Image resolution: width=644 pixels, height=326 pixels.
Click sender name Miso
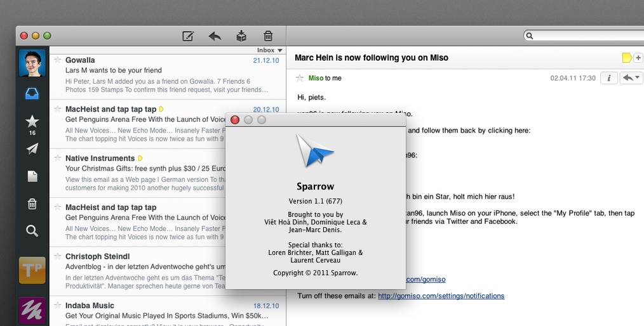[x=316, y=78]
